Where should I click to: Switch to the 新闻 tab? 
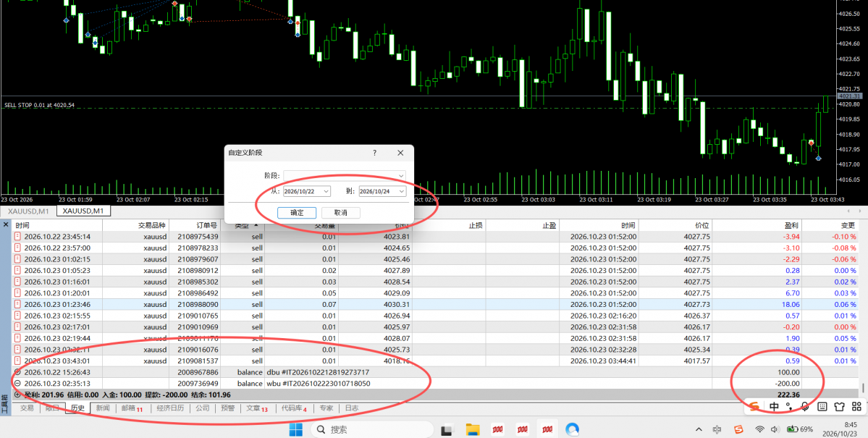click(x=102, y=408)
